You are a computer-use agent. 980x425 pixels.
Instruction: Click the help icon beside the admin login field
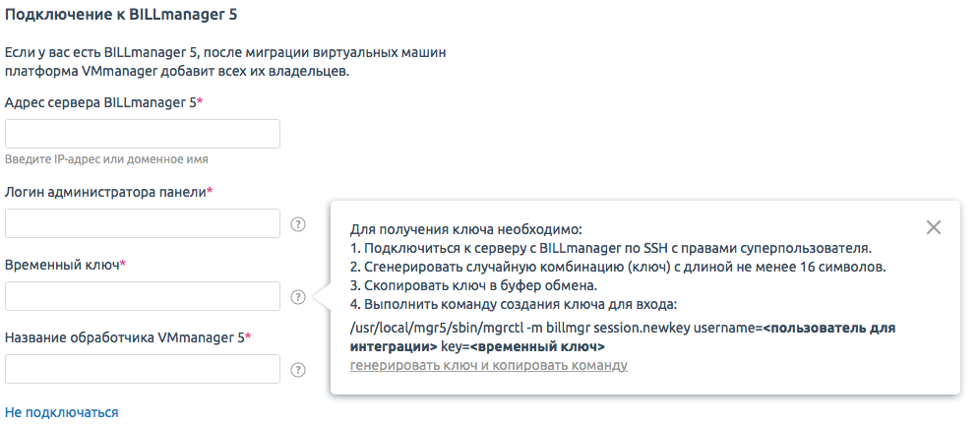click(298, 224)
